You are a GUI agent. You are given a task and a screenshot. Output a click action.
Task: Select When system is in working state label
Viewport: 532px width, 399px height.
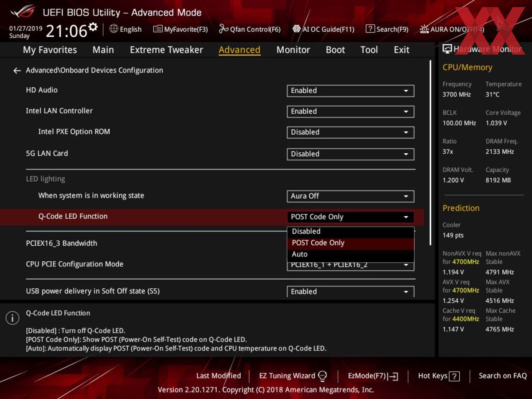tap(91, 196)
